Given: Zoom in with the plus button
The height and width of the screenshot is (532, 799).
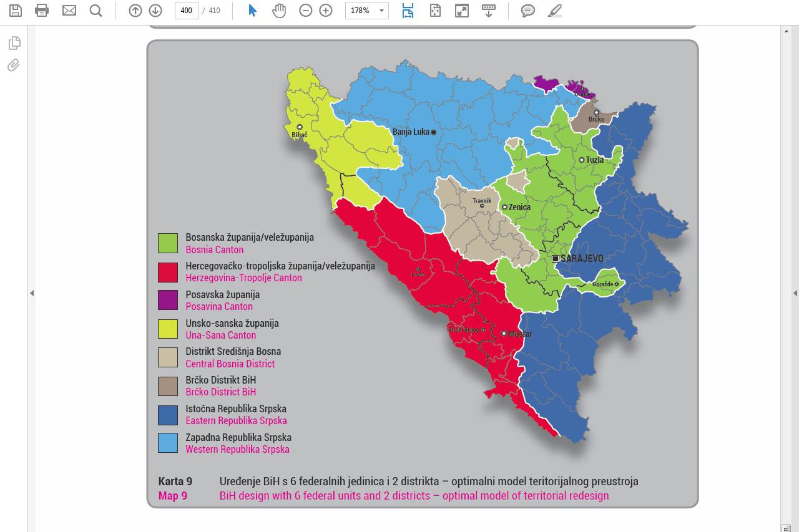Looking at the screenshot, I should (x=326, y=11).
